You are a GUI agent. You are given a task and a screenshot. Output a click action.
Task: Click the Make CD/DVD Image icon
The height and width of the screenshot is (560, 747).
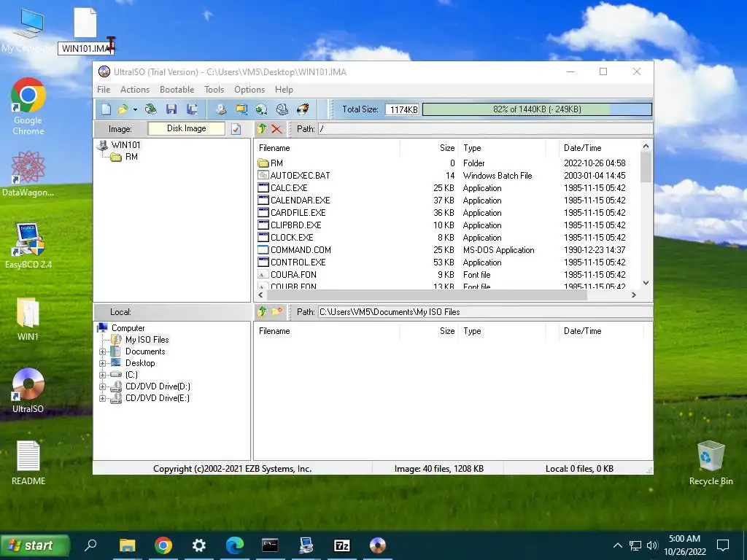point(220,109)
